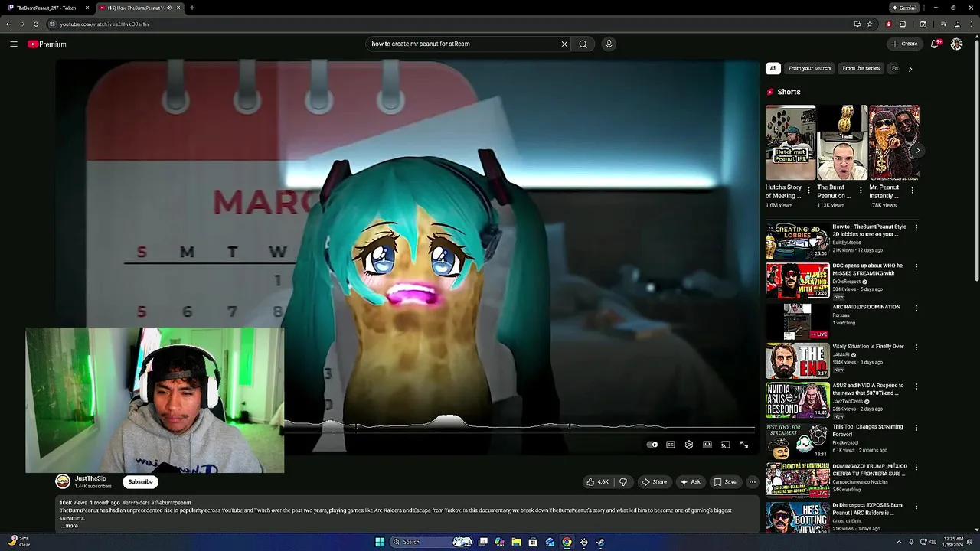The image size is (980, 551).
Task: Open the Hutch's Story of Meeting short
Action: click(790, 142)
